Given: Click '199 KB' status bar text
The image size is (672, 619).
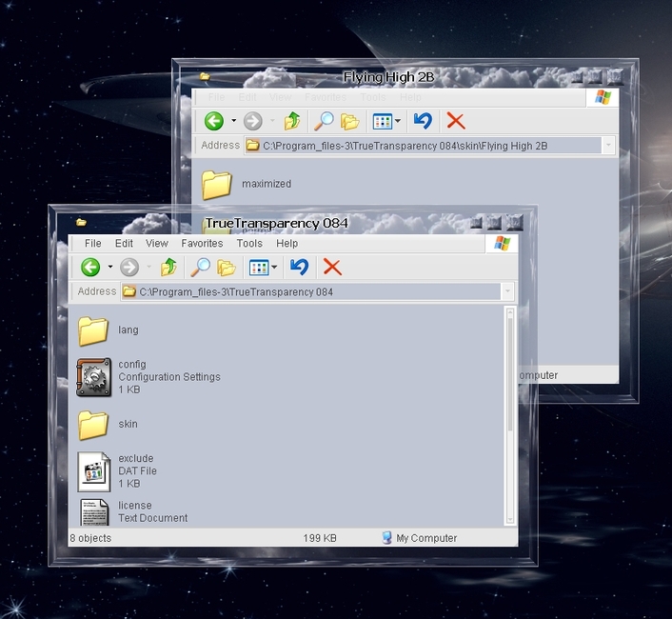Looking at the screenshot, I should 320,538.
